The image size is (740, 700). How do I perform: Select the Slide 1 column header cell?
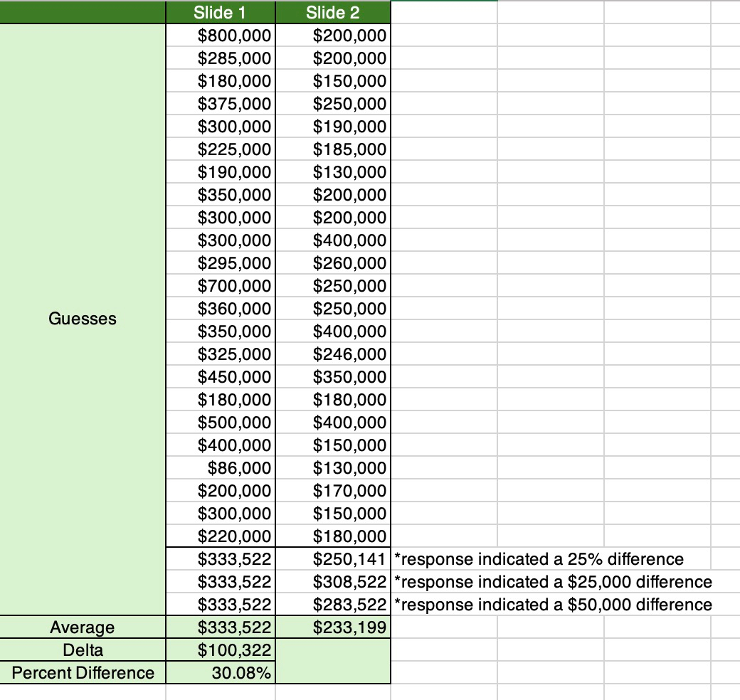point(220,12)
